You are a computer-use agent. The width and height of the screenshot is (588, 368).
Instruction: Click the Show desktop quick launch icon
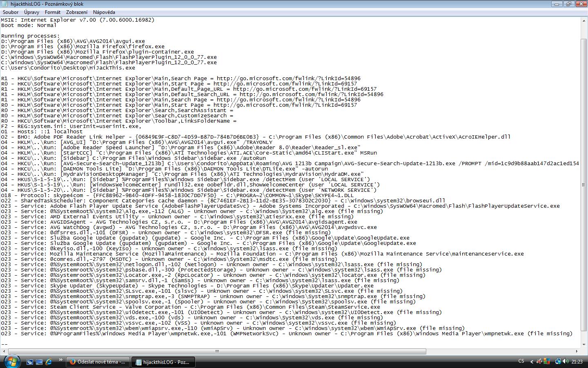click(x=39, y=362)
